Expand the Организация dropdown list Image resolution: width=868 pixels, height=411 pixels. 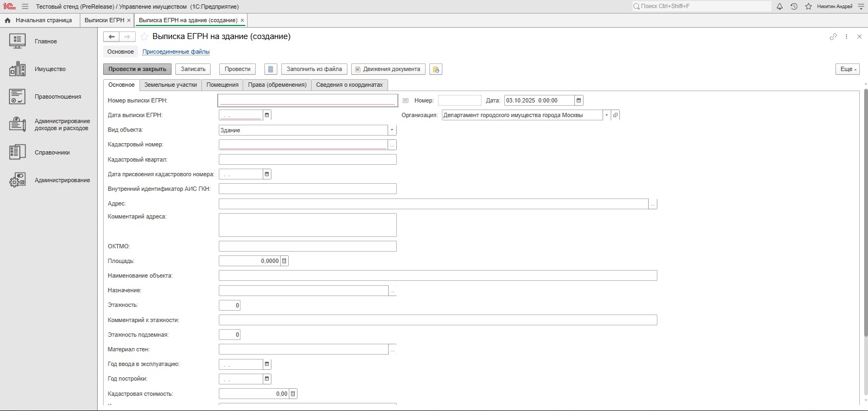(x=606, y=115)
